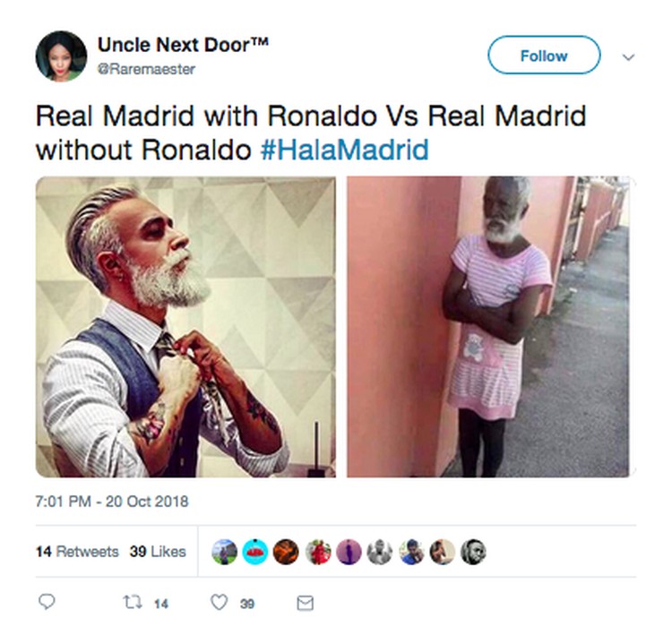
Task: Click the first liker avatar in the row
Action: click(224, 552)
